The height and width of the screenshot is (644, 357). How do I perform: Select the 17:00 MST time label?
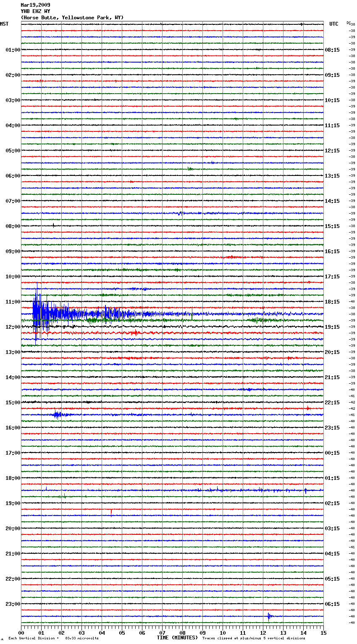13,453
